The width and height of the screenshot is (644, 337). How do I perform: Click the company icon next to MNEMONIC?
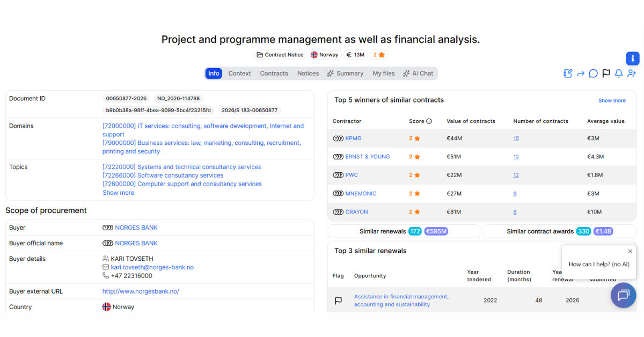point(338,194)
